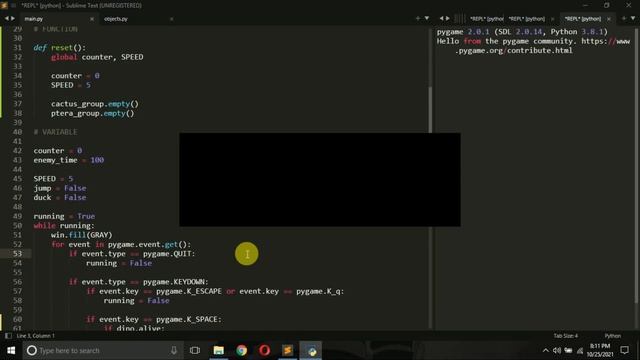Viewport: 640px width, 360px height.
Task: Open Sublime Text from taskbar
Action: (287, 350)
